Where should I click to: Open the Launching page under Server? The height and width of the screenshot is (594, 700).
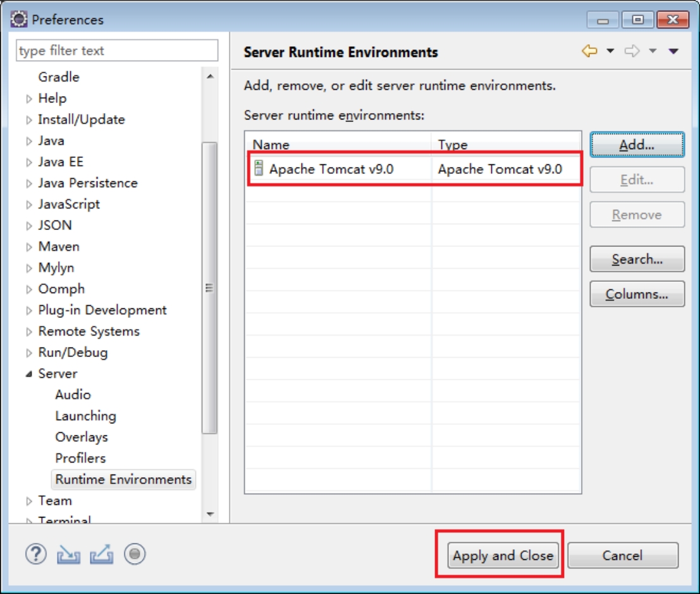(x=86, y=416)
